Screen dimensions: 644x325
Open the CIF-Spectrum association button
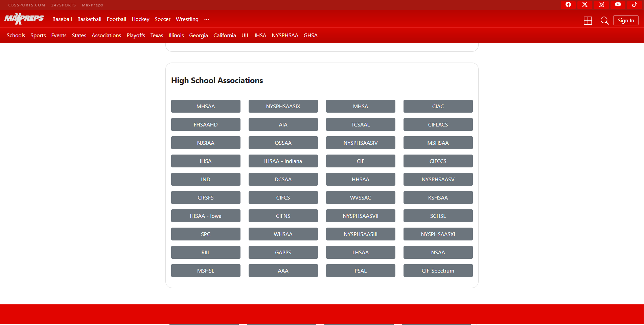(438, 271)
